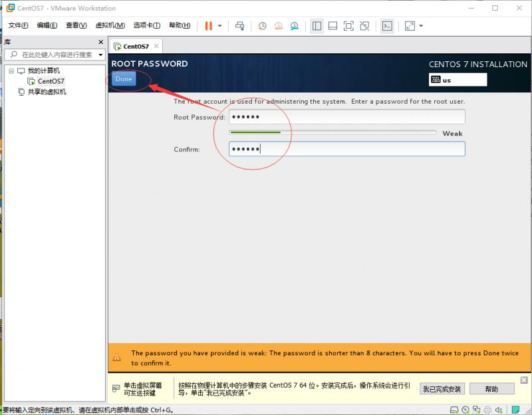The height and width of the screenshot is (415, 532).
Task: Open the 帮助(H) menu
Action: pos(180,25)
